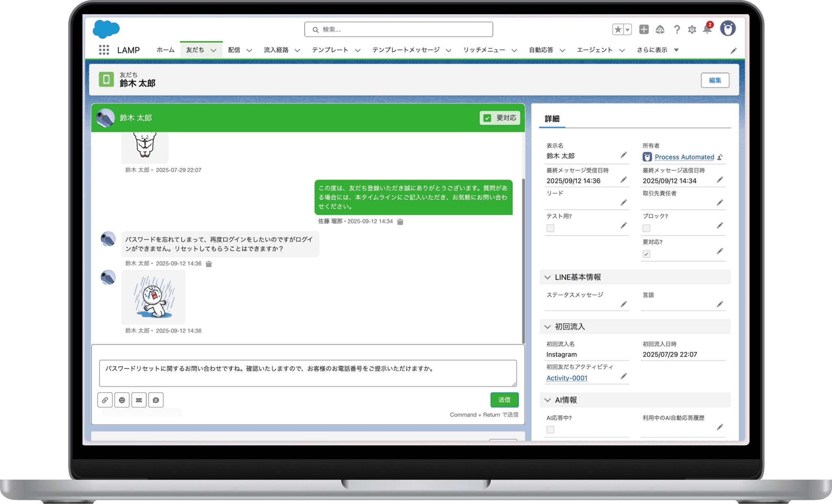Image resolution: width=832 pixels, height=504 pixels.
Task: Edit the 表示名 field pencil
Action: (x=624, y=155)
